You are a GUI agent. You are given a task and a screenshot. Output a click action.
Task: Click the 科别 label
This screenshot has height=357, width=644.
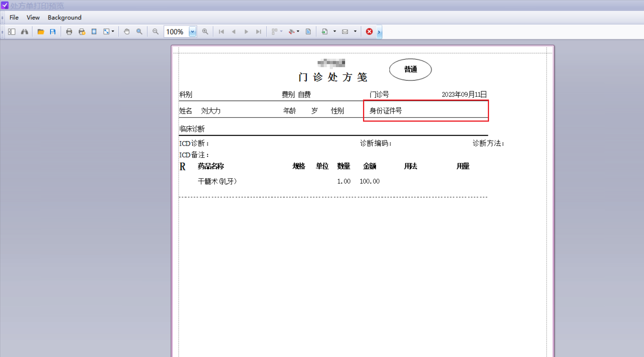186,94
